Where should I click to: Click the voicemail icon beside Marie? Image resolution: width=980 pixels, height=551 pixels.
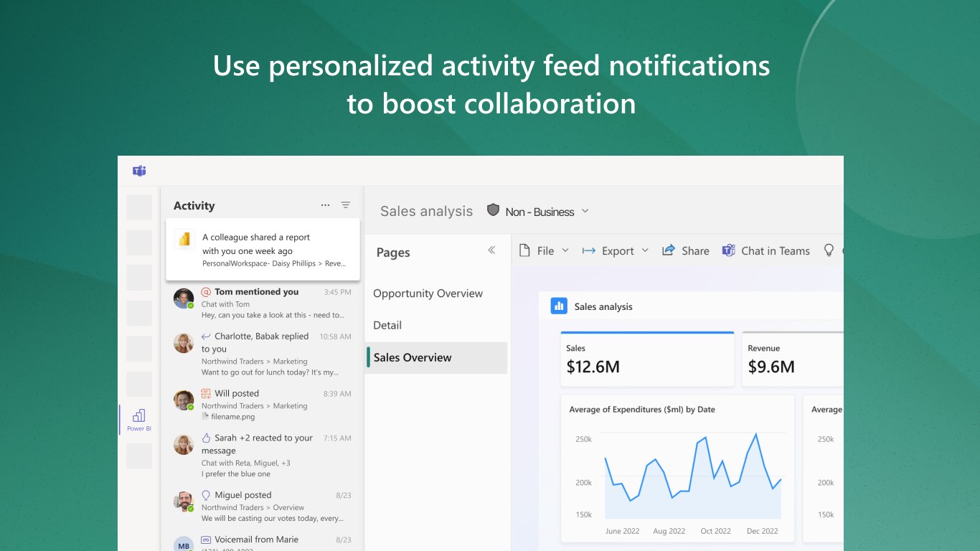(206, 540)
